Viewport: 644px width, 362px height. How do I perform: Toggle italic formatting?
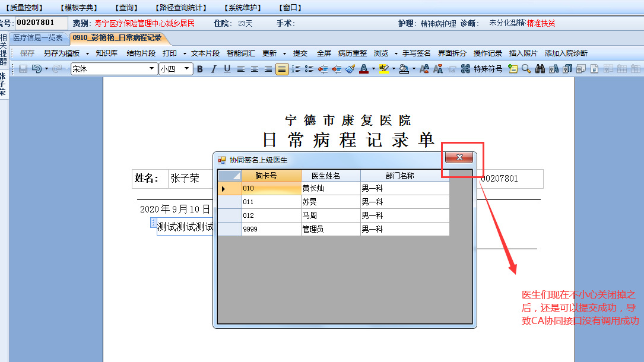[x=214, y=69]
